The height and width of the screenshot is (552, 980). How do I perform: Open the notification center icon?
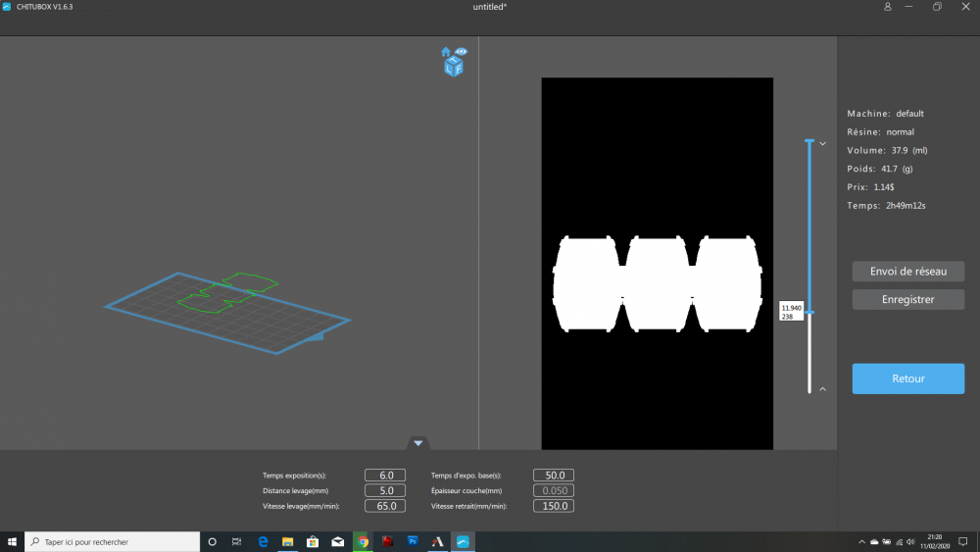pyautogui.click(x=963, y=542)
